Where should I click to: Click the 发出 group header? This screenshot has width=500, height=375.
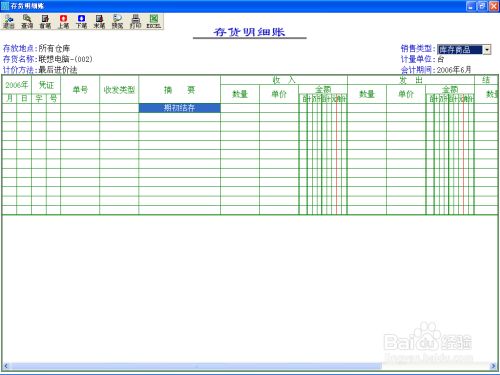[411, 80]
